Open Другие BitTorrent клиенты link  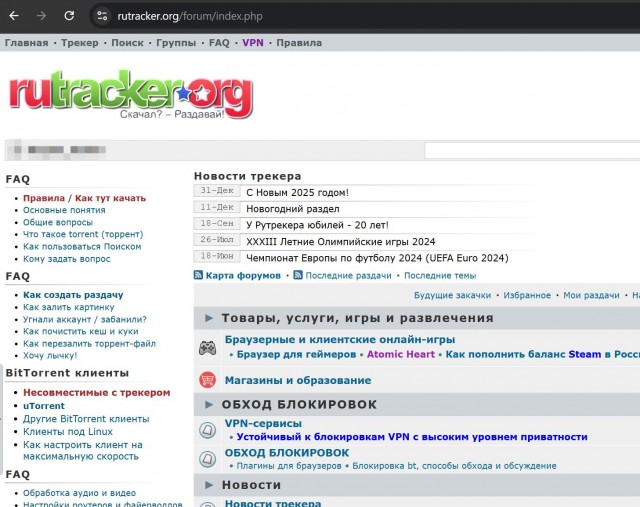point(86,419)
